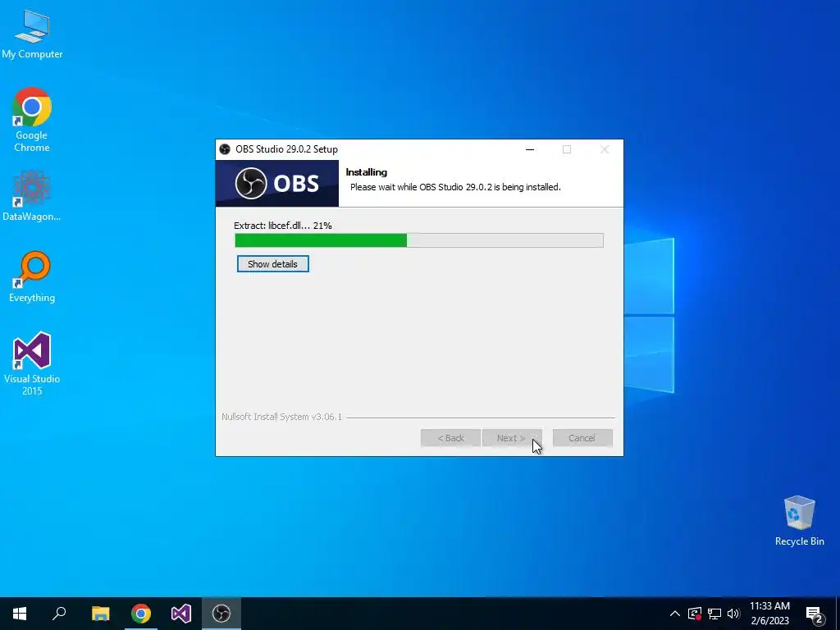The image size is (840, 630).
Task: Click the 'Installing' header text
Action: 367,172
